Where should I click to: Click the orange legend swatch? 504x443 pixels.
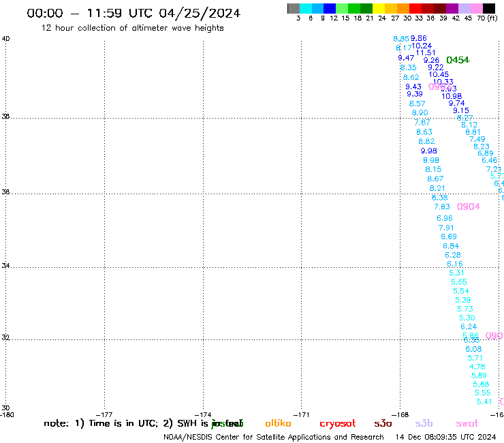(403, 8)
